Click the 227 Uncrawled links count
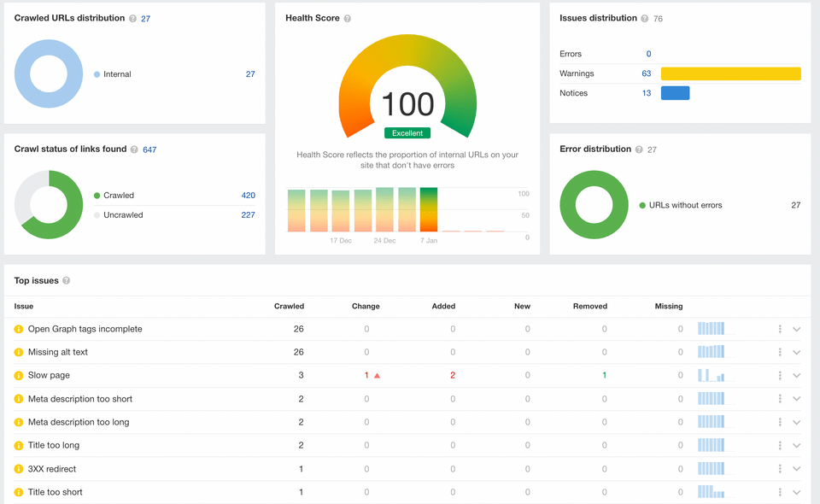 [248, 215]
